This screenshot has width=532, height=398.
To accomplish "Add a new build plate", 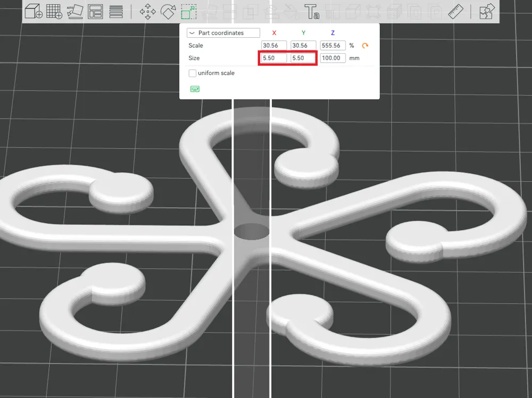I will 53,11.
